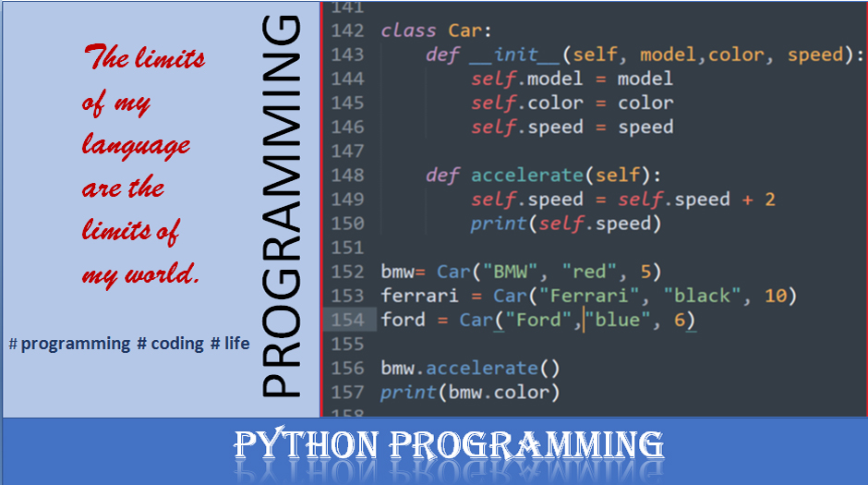Click the class name 'Car' on line 142
The image size is (868, 485).
(x=464, y=30)
